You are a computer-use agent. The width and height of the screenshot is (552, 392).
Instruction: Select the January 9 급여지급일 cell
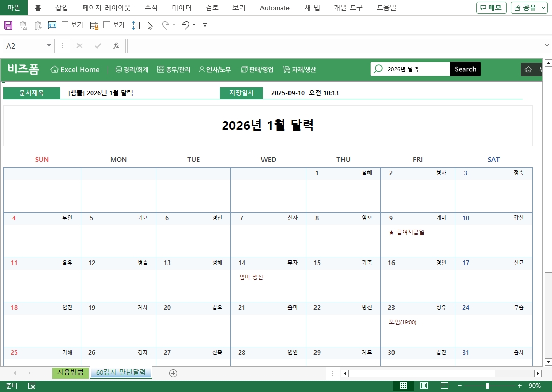coord(417,232)
